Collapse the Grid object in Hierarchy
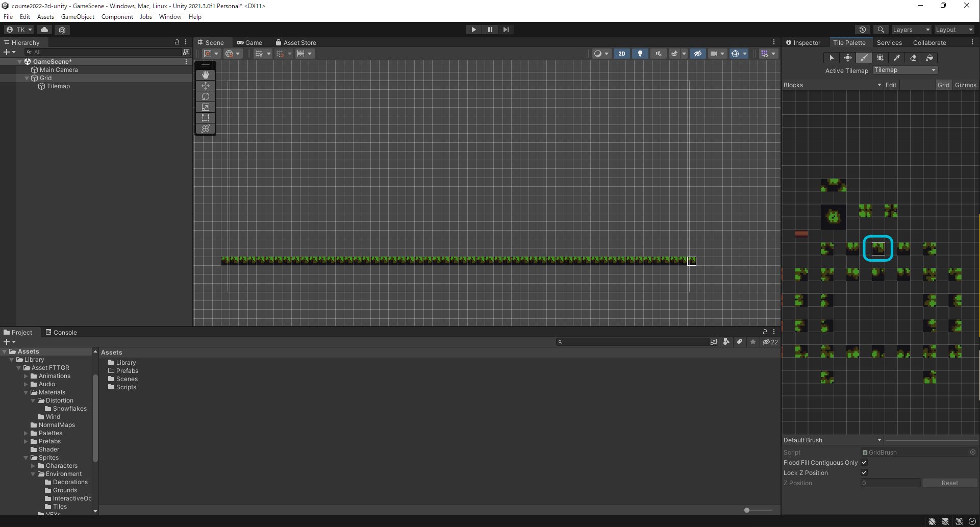The width and height of the screenshot is (980, 527). click(27, 78)
